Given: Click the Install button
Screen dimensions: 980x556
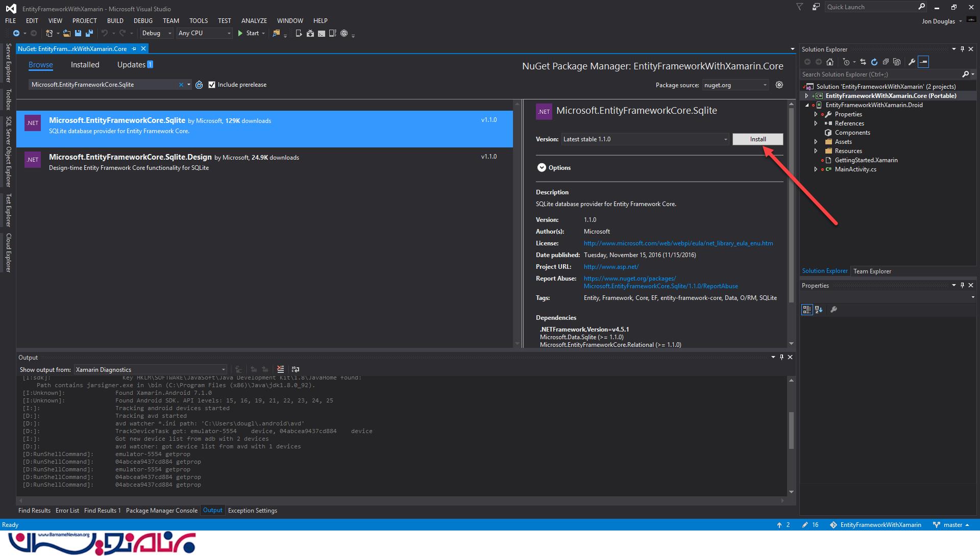Looking at the screenshot, I should [x=757, y=139].
